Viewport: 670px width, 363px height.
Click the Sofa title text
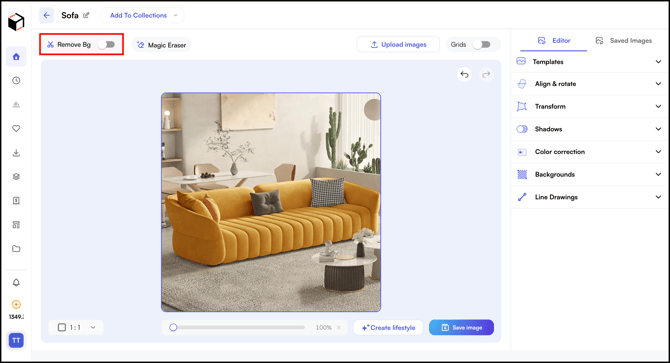(x=70, y=15)
